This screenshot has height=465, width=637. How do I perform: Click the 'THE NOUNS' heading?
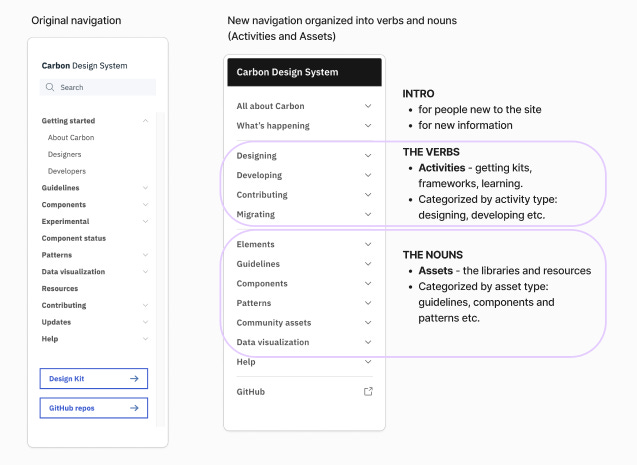(433, 255)
